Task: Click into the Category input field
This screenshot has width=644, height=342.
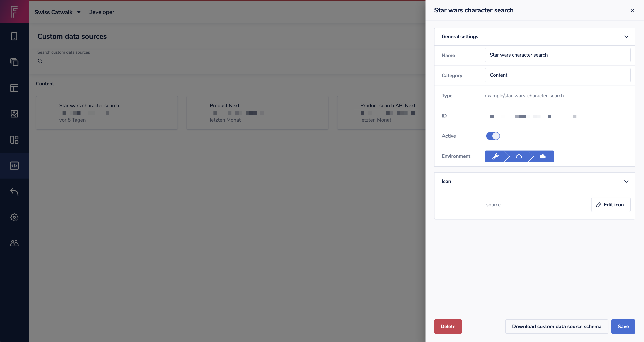Action: [557, 75]
